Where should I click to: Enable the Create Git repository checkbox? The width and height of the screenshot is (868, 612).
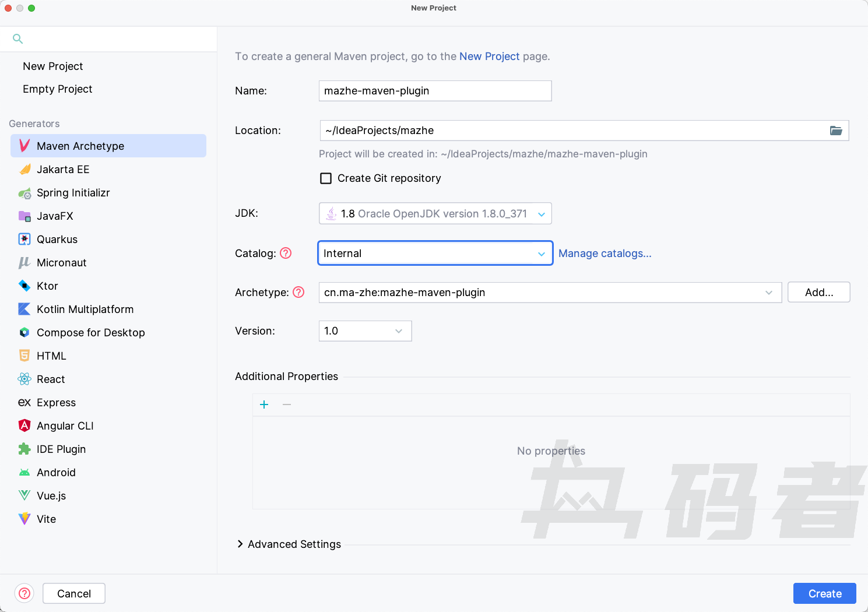pyautogui.click(x=326, y=178)
